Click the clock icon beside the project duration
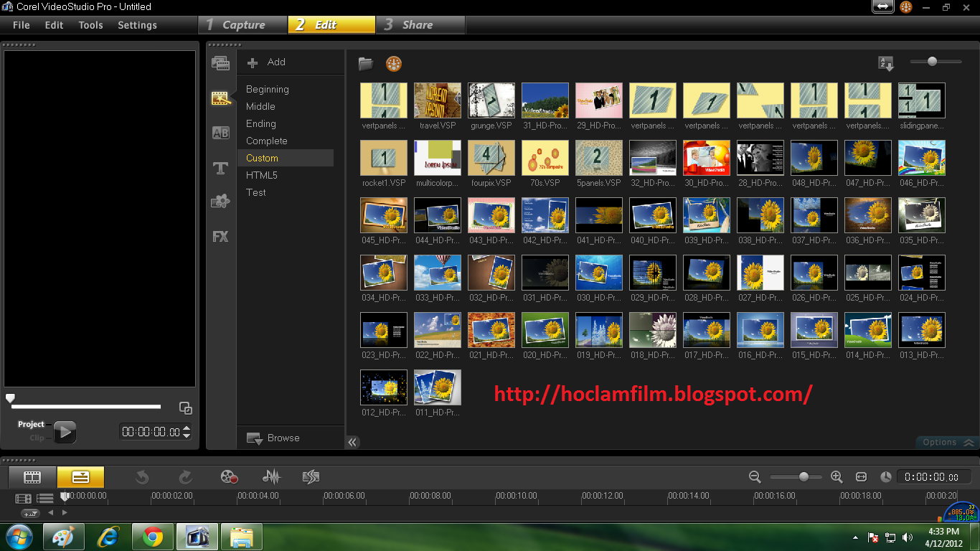 tap(886, 476)
